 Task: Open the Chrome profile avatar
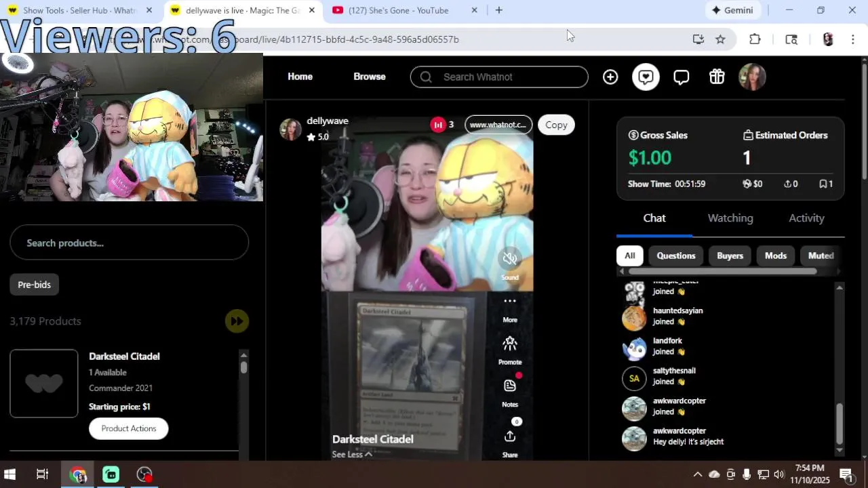pyautogui.click(x=827, y=39)
